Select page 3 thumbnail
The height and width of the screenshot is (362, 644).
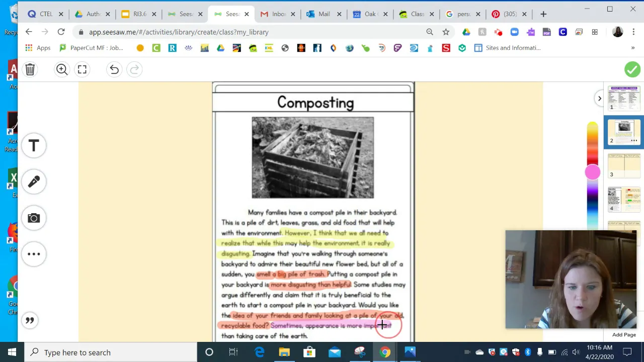(x=624, y=165)
